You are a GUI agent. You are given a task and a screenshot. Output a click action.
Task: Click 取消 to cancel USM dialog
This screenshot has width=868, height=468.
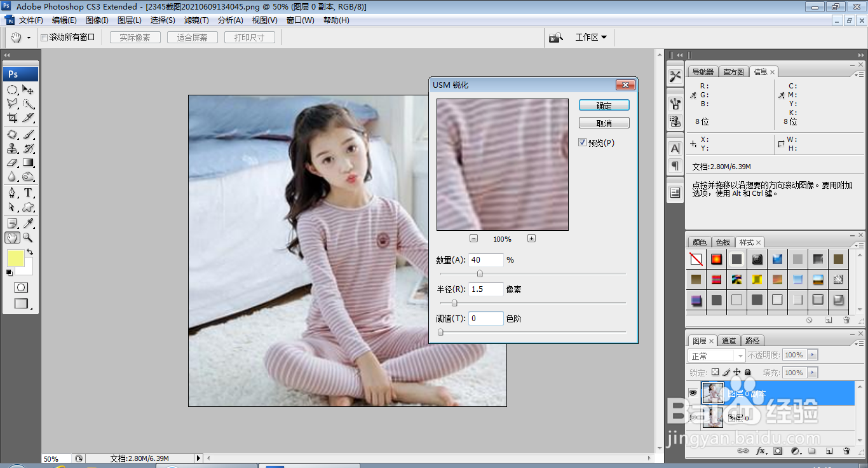click(x=604, y=123)
